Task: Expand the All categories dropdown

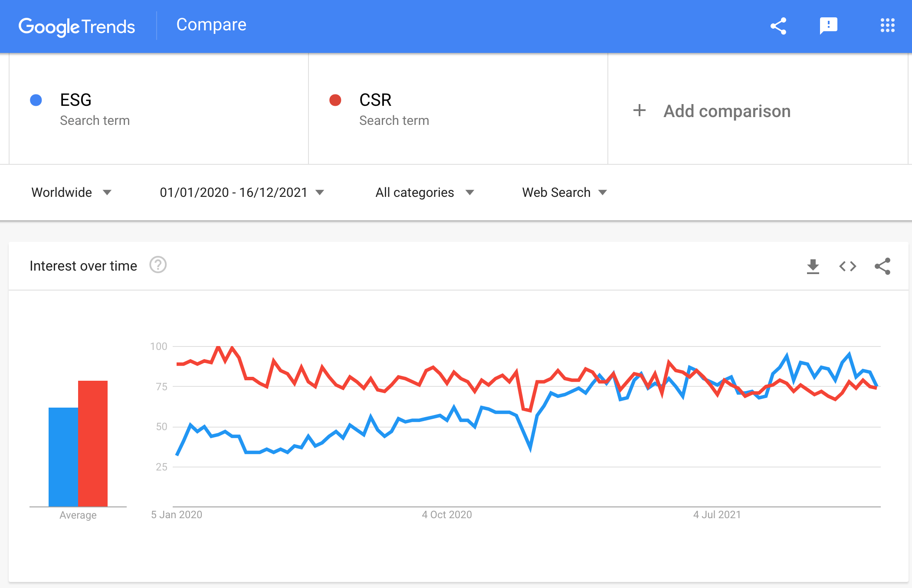Action: click(x=423, y=193)
